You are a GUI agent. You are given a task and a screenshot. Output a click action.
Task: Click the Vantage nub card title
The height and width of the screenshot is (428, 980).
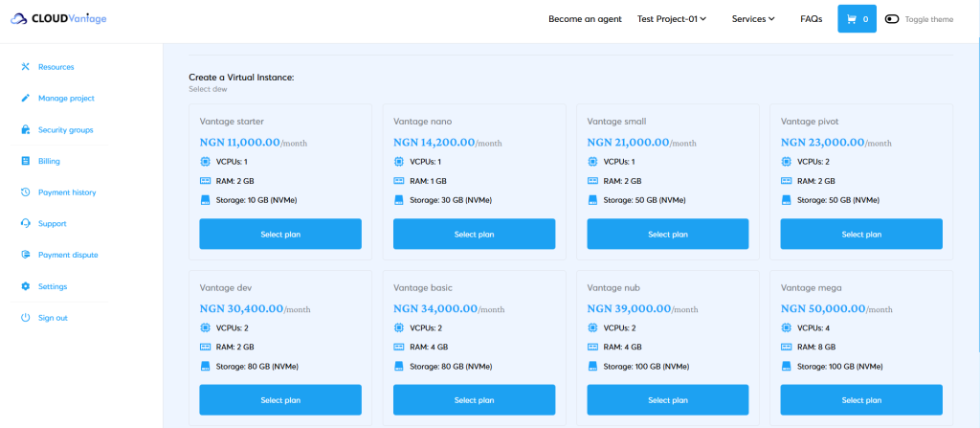point(613,288)
